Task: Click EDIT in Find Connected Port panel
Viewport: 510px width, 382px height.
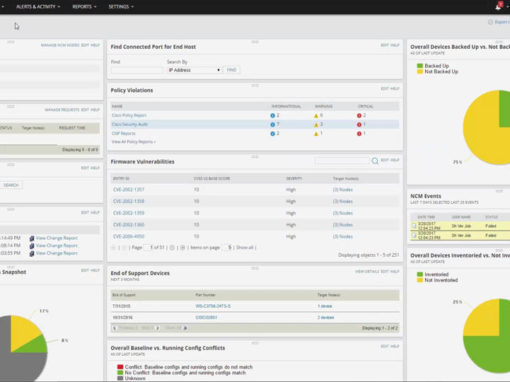Action: click(384, 45)
